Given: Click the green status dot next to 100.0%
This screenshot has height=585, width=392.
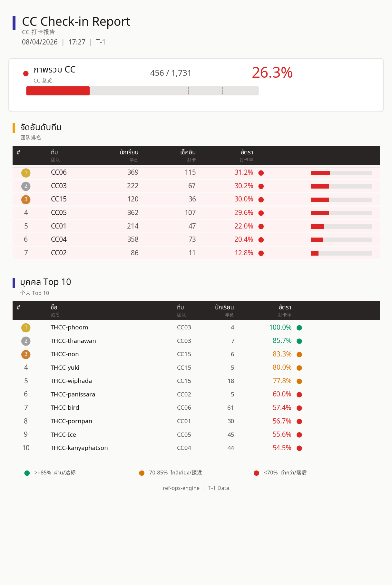Looking at the screenshot, I should 299,328.
